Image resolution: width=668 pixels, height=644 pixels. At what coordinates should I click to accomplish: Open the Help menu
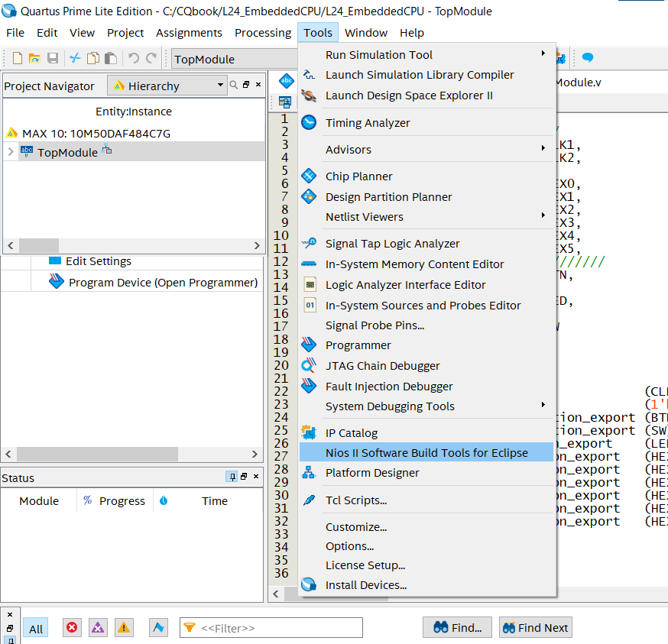pos(412,33)
